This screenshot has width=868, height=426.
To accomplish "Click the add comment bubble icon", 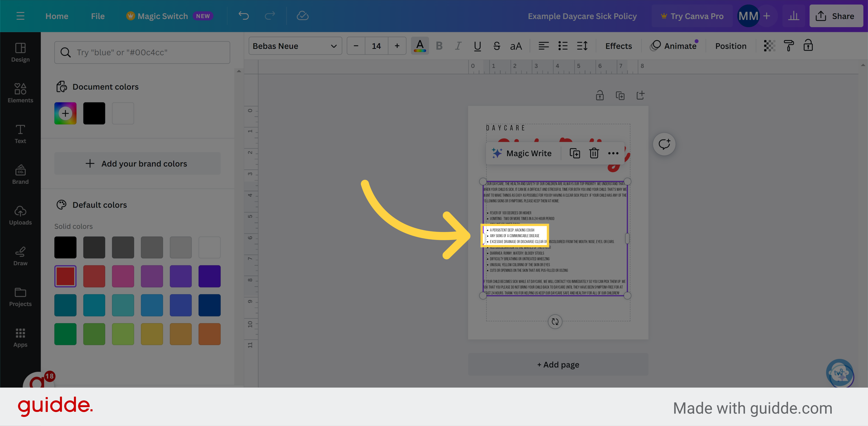I will pyautogui.click(x=664, y=144).
